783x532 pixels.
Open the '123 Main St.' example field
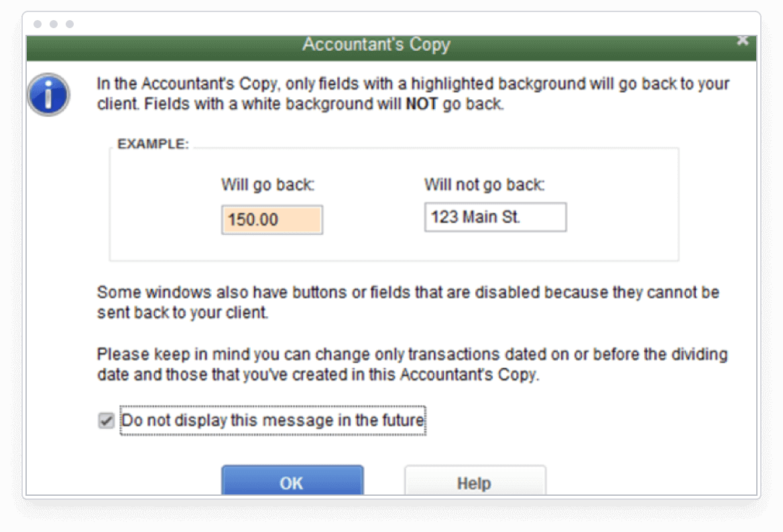(494, 216)
